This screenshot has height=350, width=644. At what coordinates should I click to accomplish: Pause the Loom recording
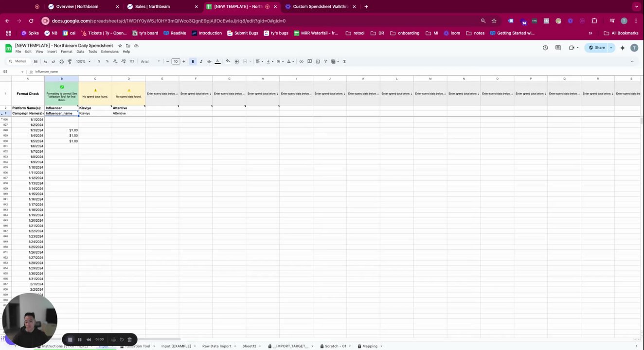(x=80, y=339)
